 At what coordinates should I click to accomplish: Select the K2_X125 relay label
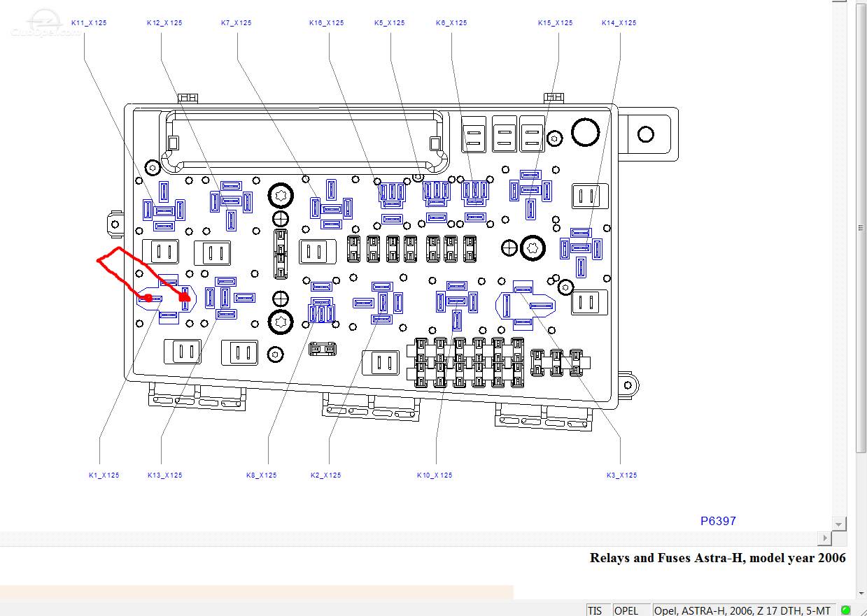[326, 475]
